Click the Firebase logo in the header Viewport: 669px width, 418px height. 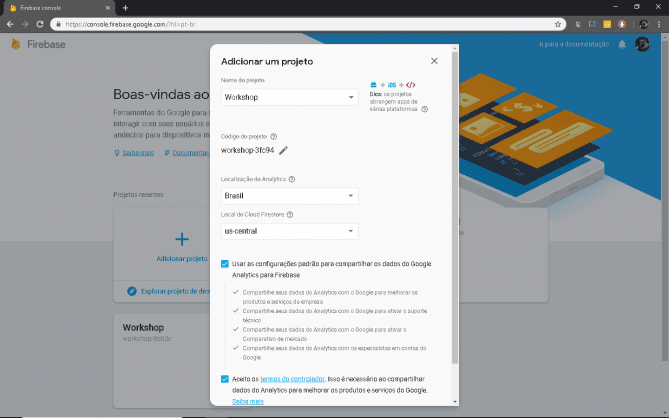38,44
